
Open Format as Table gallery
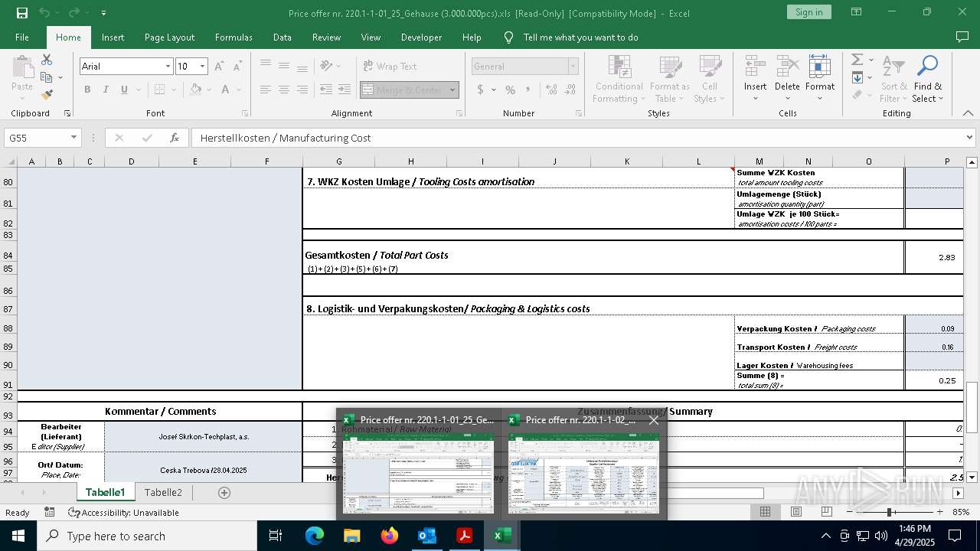point(669,79)
